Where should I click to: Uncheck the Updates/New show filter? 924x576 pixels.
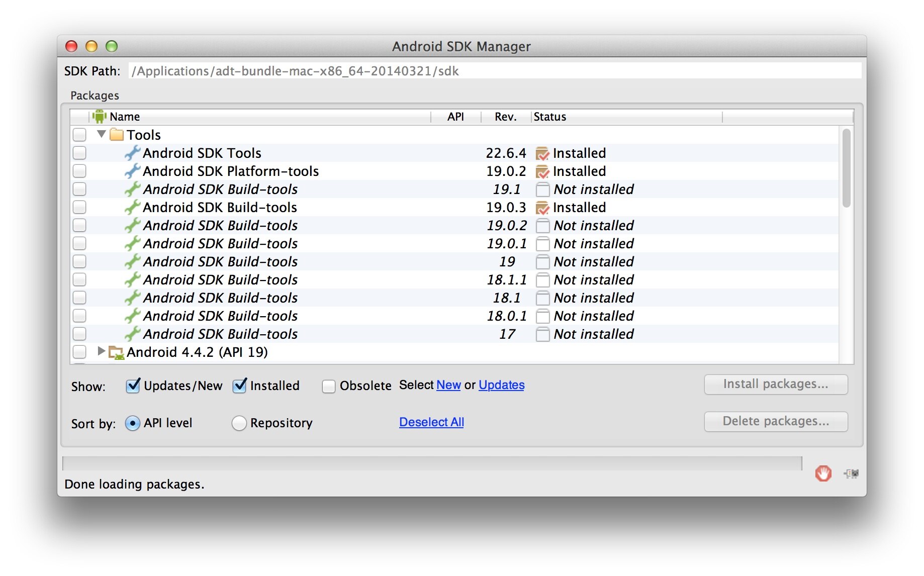pyautogui.click(x=133, y=386)
